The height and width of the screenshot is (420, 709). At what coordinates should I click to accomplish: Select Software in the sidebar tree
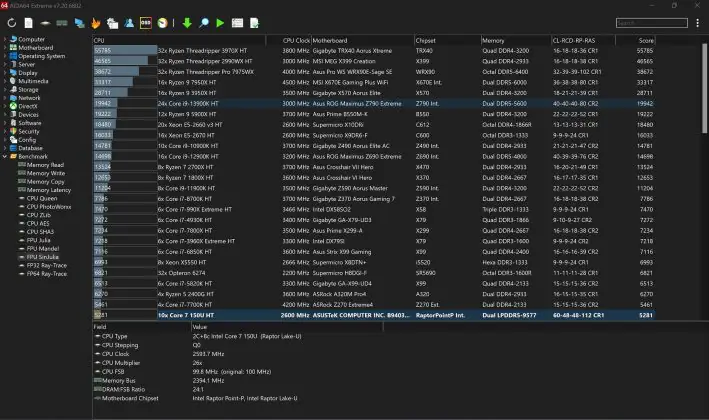click(x=29, y=123)
